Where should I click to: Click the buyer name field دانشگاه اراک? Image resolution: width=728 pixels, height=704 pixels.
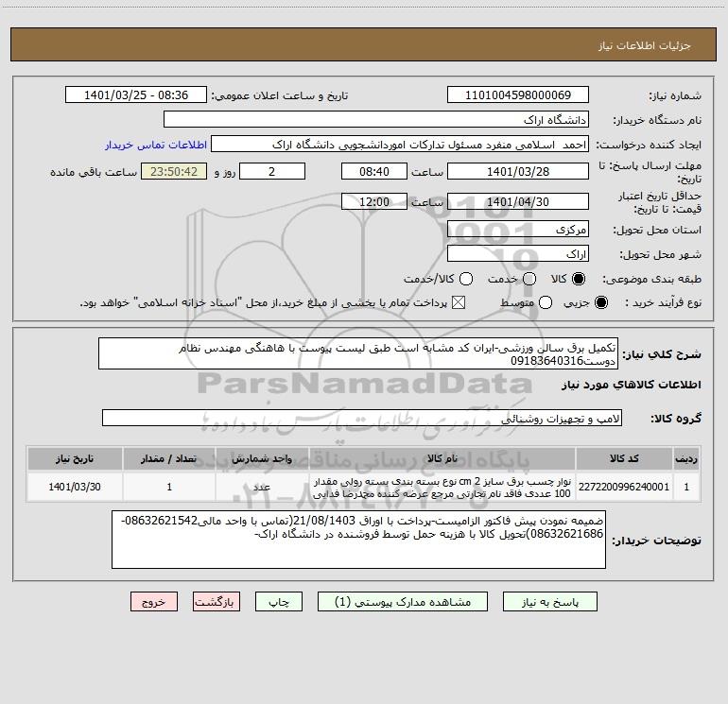click(376, 120)
